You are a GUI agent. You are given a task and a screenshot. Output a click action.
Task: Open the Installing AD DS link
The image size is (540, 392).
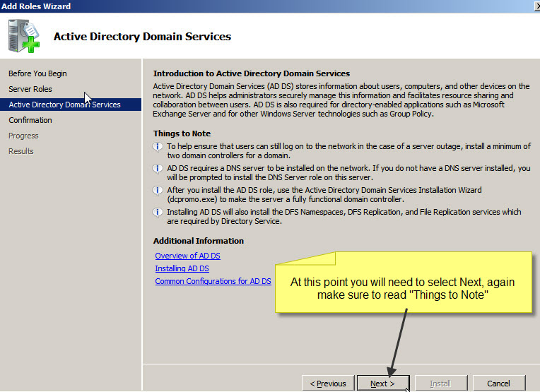182,268
